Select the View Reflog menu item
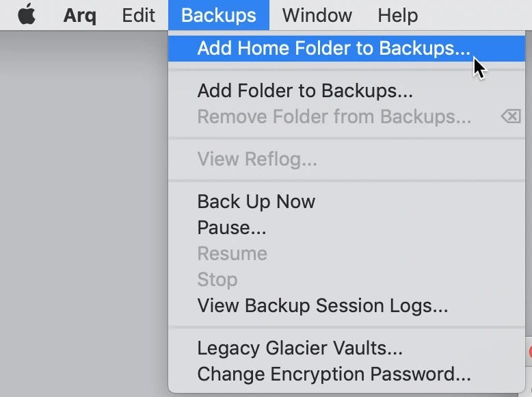532x397 pixels. pyautogui.click(x=347, y=159)
